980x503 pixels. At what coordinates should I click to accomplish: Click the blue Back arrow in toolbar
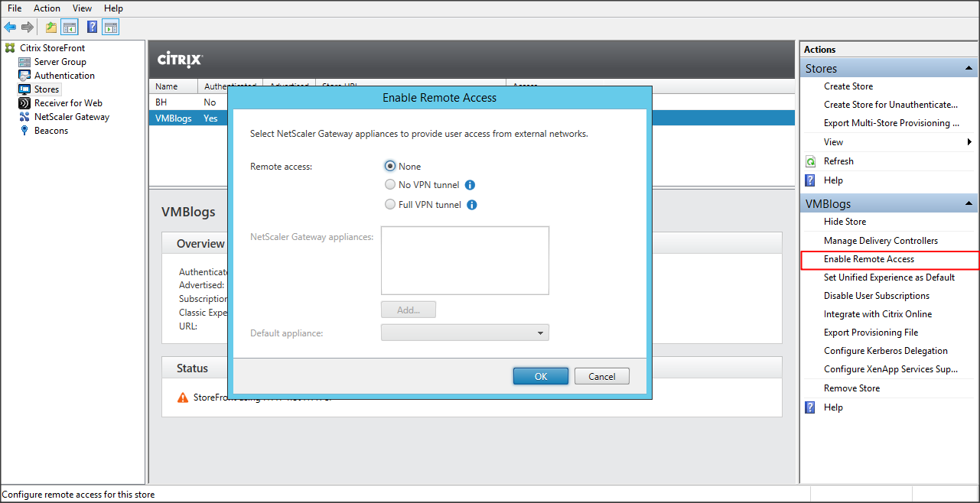tap(10, 28)
